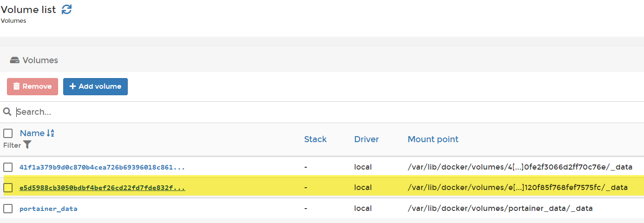The width and height of the screenshot is (644, 223).
Task: Open the Name column filter funnel icon
Action: (x=27, y=145)
